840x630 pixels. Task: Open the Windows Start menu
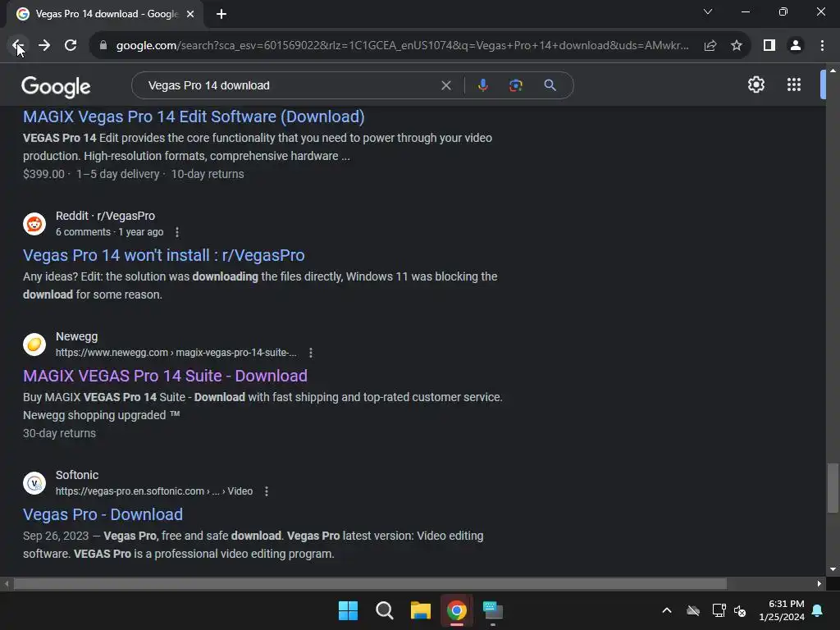tap(348, 610)
